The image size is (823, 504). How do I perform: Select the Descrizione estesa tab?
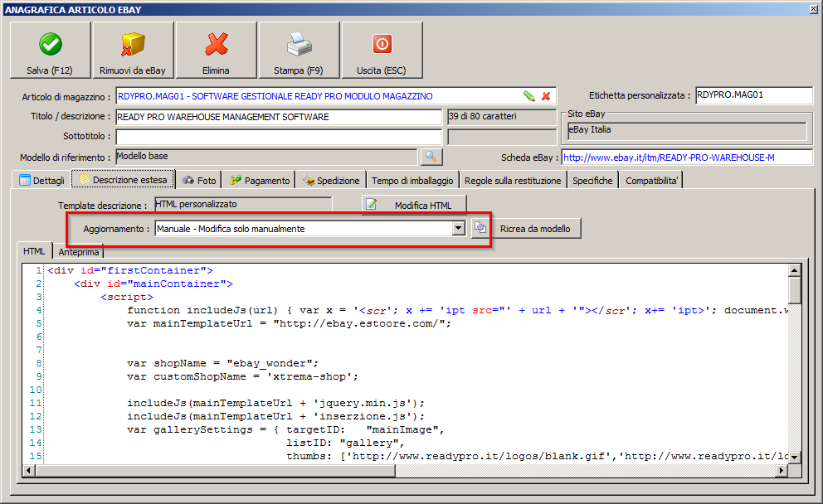pyautogui.click(x=124, y=179)
